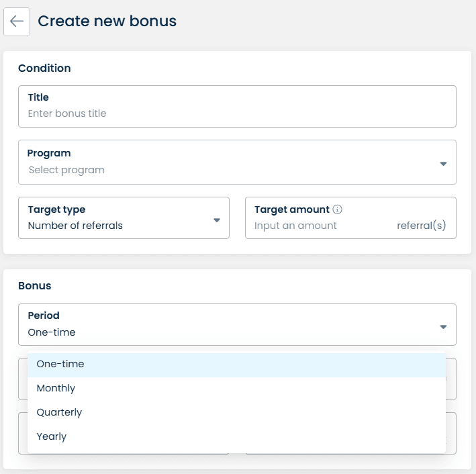Click the Bonus section heading
Image resolution: width=476 pixels, height=474 pixels.
(x=35, y=285)
